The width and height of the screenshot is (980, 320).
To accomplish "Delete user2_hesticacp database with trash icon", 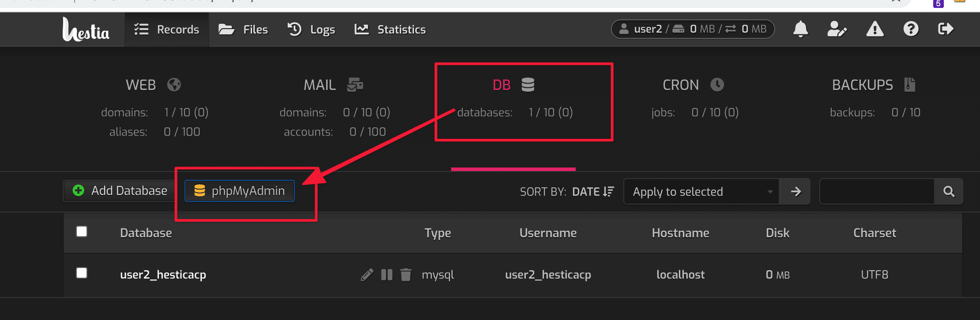I will click(406, 275).
